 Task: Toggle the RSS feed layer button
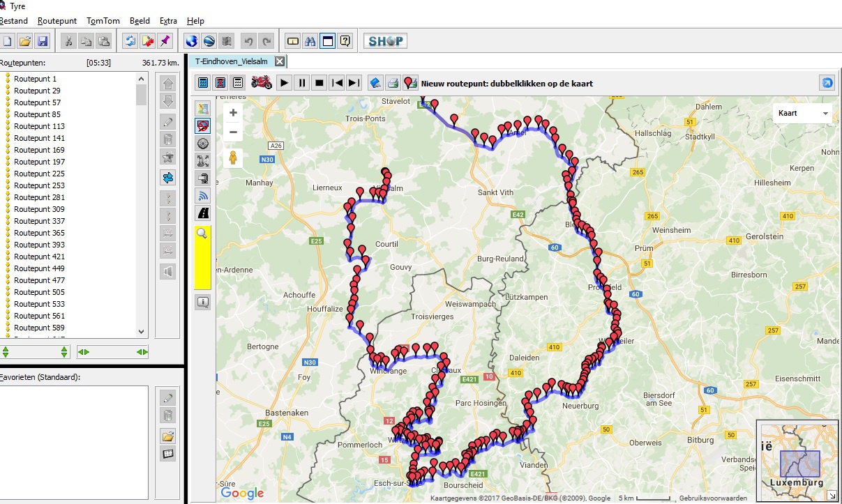(x=203, y=195)
